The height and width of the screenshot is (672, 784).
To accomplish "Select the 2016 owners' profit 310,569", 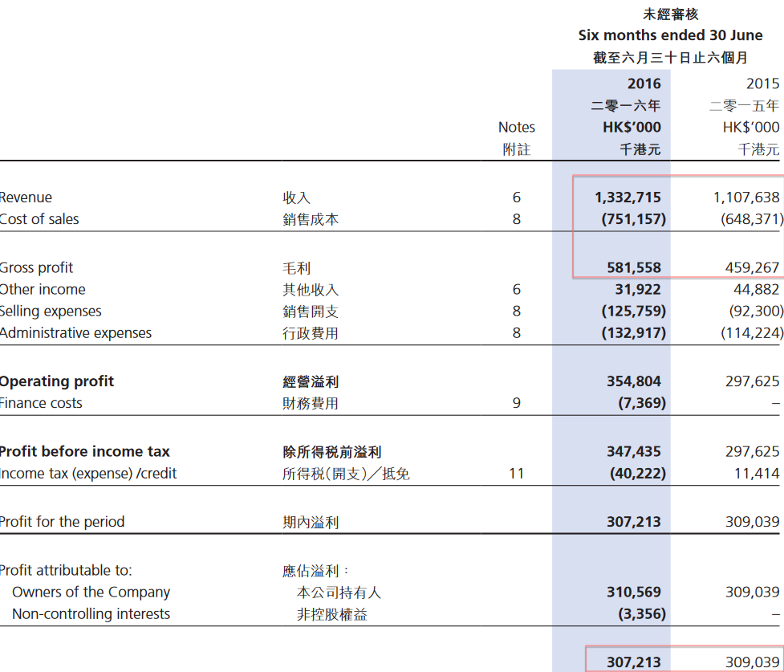I will (633, 593).
